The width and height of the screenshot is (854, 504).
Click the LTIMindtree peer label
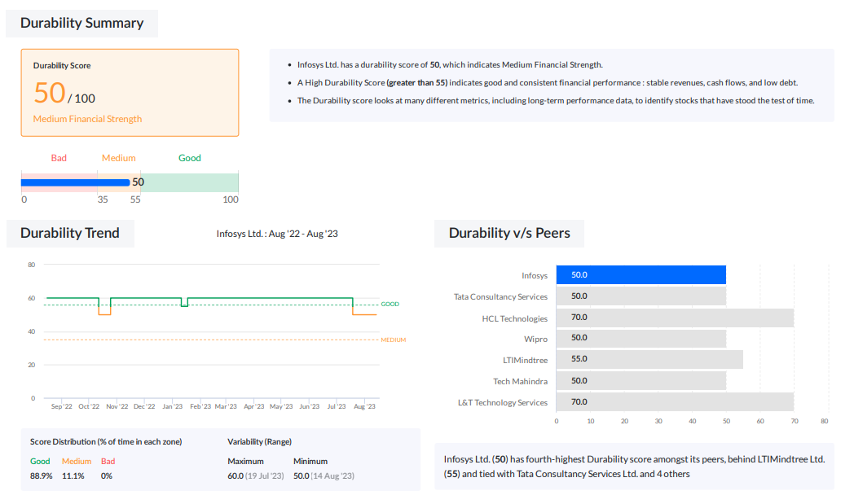(525, 361)
